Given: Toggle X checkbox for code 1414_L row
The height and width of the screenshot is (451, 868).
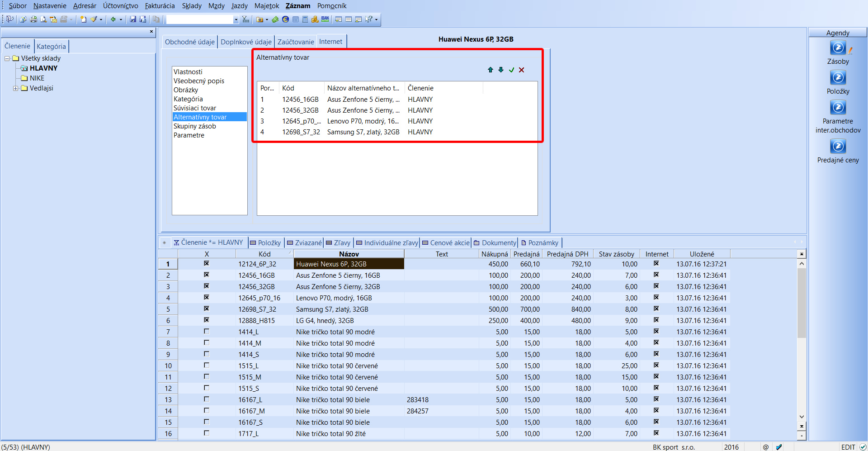Looking at the screenshot, I should click(207, 331).
